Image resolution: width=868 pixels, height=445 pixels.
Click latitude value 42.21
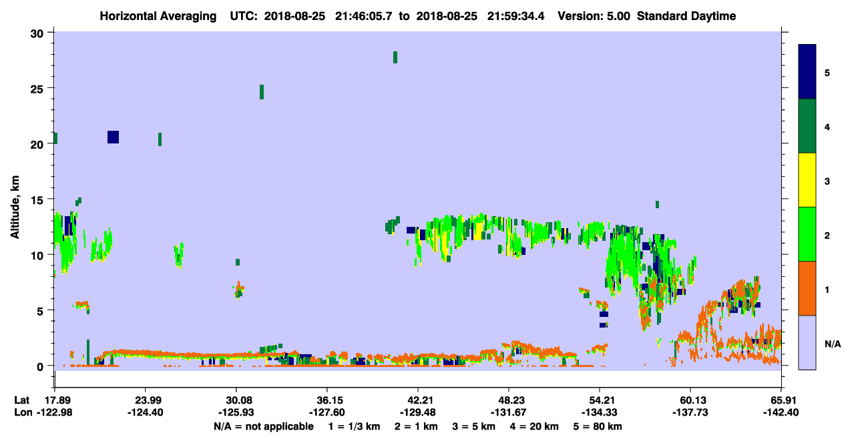(418, 400)
